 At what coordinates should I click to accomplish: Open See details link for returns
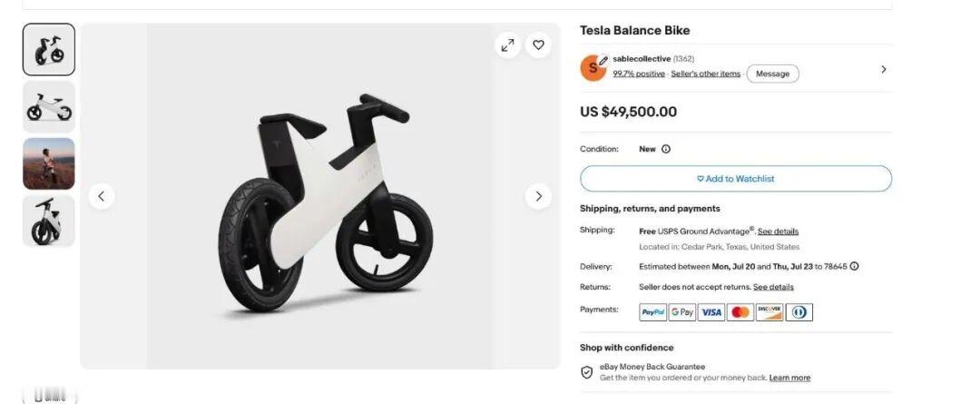tap(773, 287)
